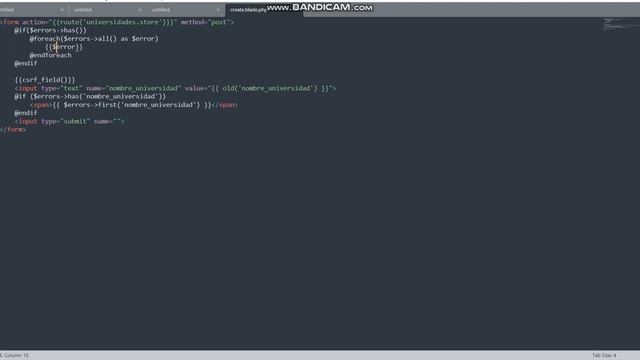Click the span $errors->first line
The height and width of the screenshot is (360, 640).
pyautogui.click(x=134, y=105)
